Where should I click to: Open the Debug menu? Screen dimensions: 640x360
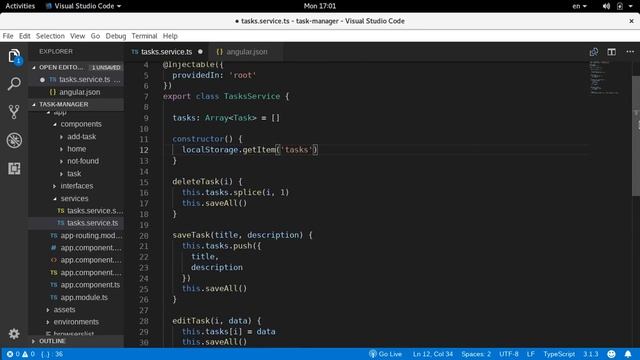tap(116, 36)
